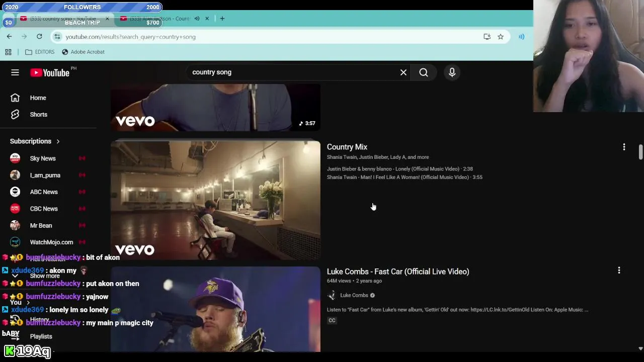Open Luke Combs Fast Car video thumbnail

tap(215, 309)
